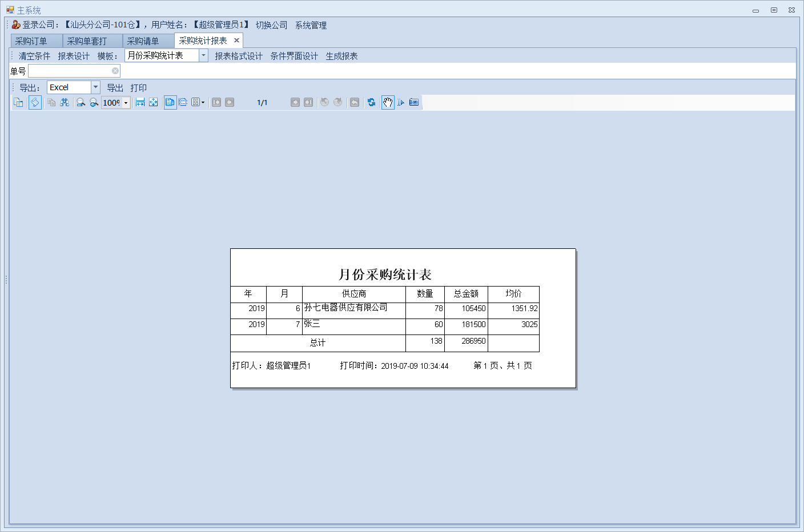
Task: Click the snapshot camera icon
Action: click(414, 102)
